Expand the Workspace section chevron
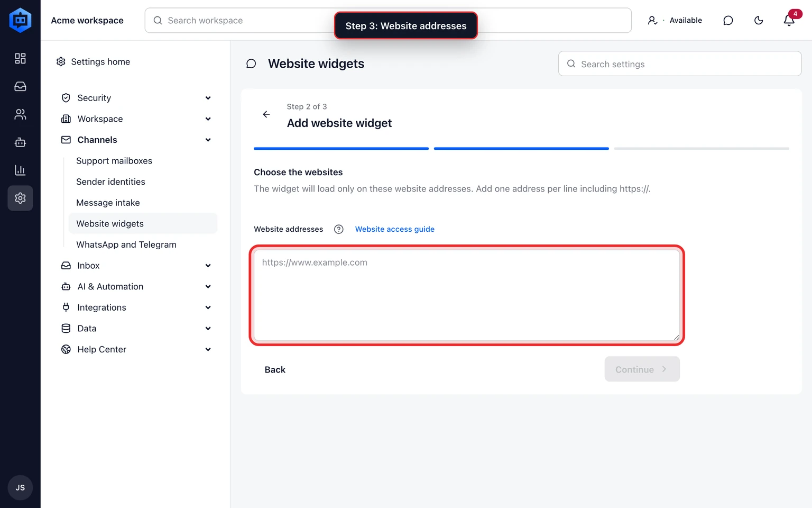Screen dimensions: 812x508 [208, 119]
